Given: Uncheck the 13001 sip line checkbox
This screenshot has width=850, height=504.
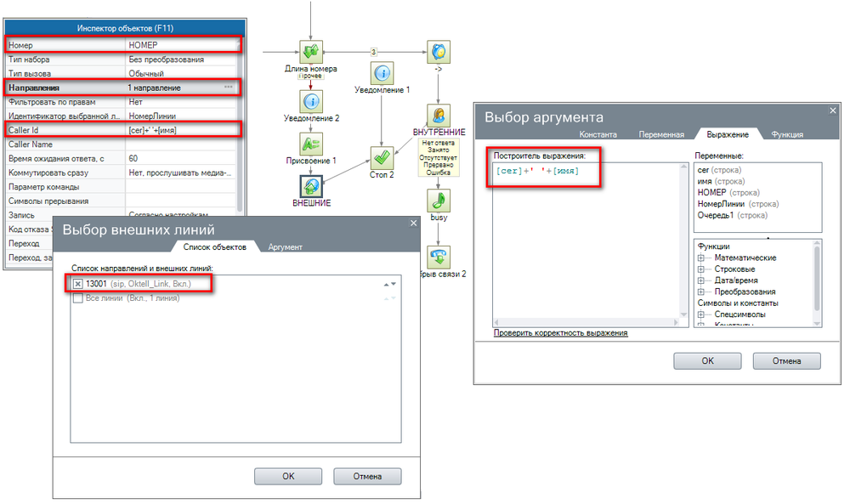Looking at the screenshot, I should [x=78, y=284].
